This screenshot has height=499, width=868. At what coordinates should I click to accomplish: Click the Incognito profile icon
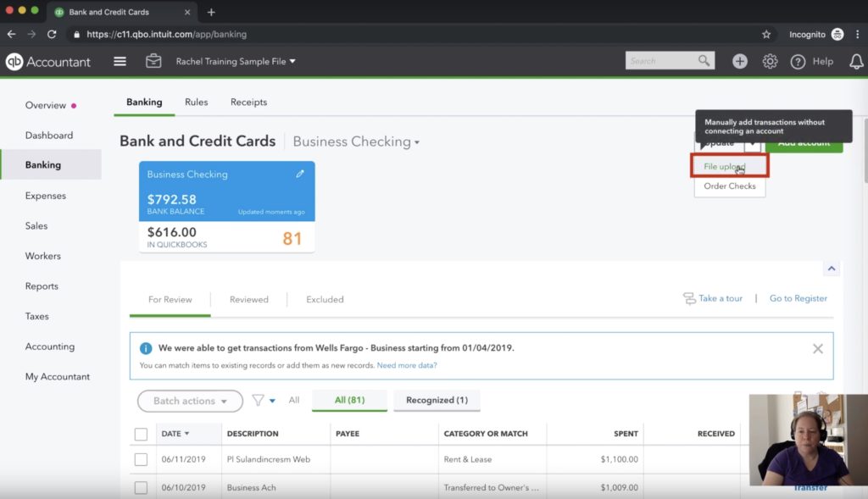pyautogui.click(x=837, y=34)
